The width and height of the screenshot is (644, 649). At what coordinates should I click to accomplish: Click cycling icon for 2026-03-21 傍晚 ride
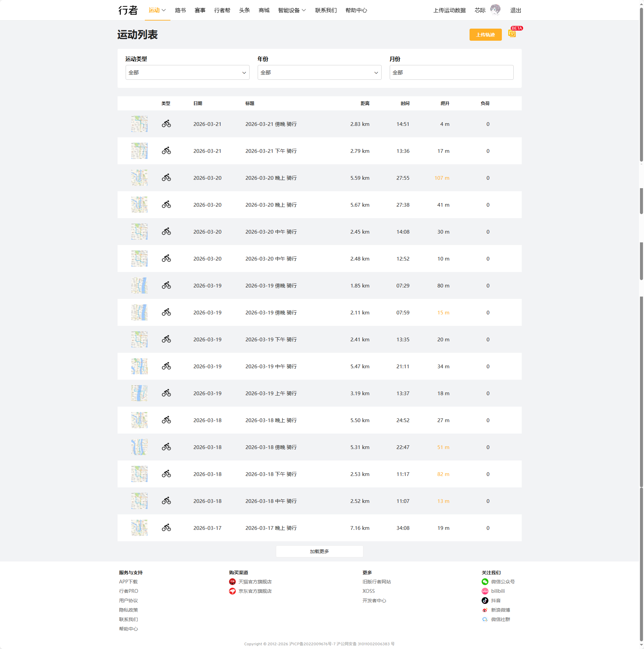tap(166, 124)
